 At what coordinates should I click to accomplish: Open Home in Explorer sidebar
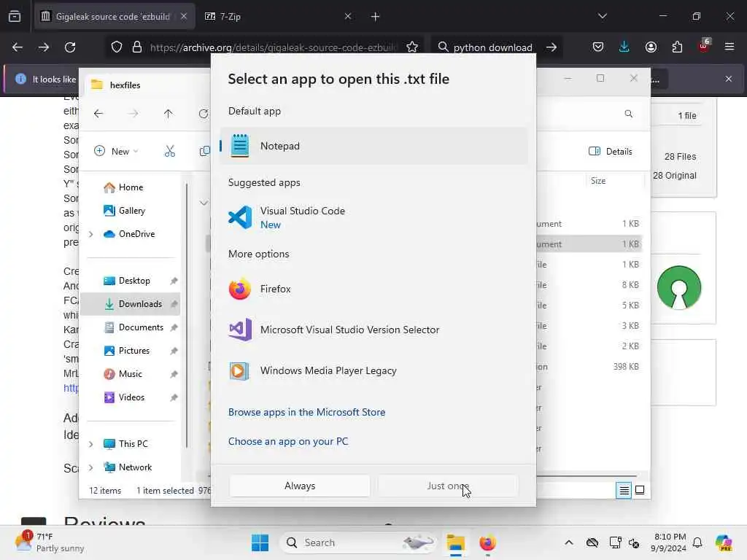(x=131, y=187)
